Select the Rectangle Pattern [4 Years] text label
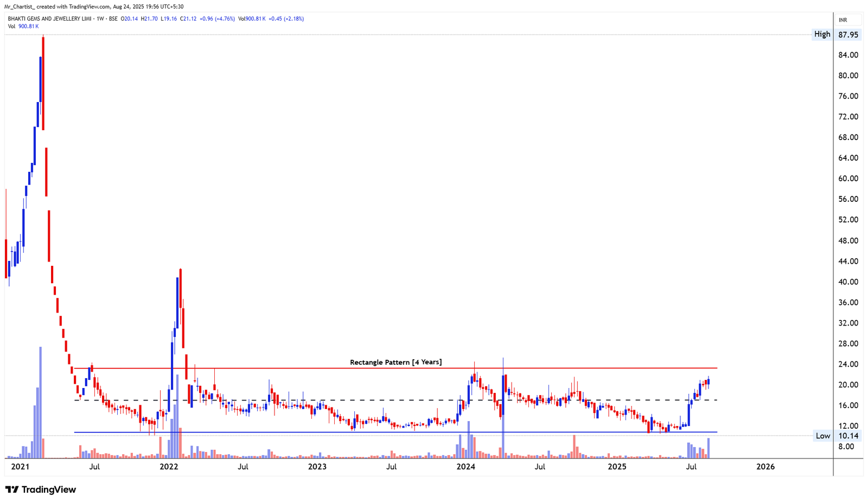This screenshot has width=868, height=503. (x=396, y=361)
